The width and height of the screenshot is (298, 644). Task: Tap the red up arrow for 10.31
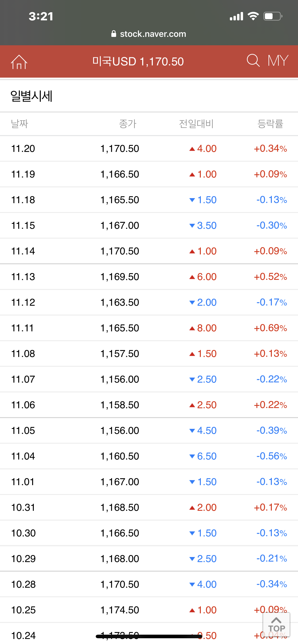[x=192, y=508]
